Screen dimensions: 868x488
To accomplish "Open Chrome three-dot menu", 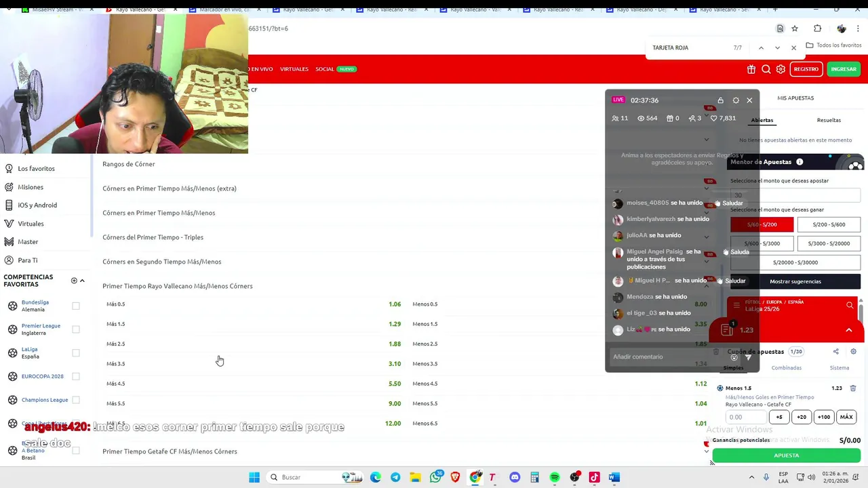I will click(x=859, y=28).
